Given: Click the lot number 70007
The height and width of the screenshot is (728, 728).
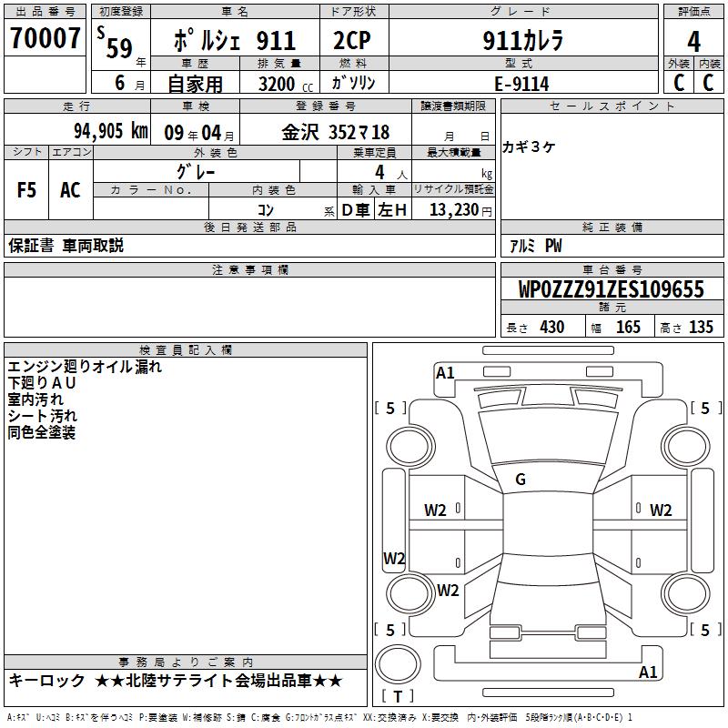Looking at the screenshot, I should click(x=45, y=38).
